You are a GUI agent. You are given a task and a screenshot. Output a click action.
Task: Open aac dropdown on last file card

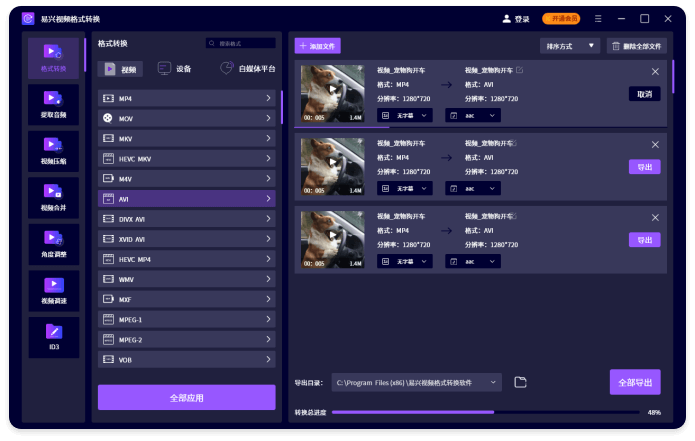(473, 261)
